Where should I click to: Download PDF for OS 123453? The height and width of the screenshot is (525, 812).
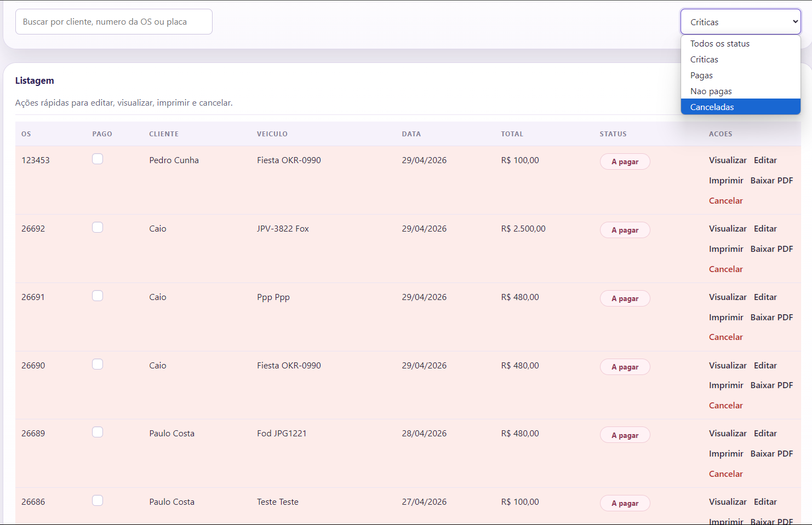point(771,181)
